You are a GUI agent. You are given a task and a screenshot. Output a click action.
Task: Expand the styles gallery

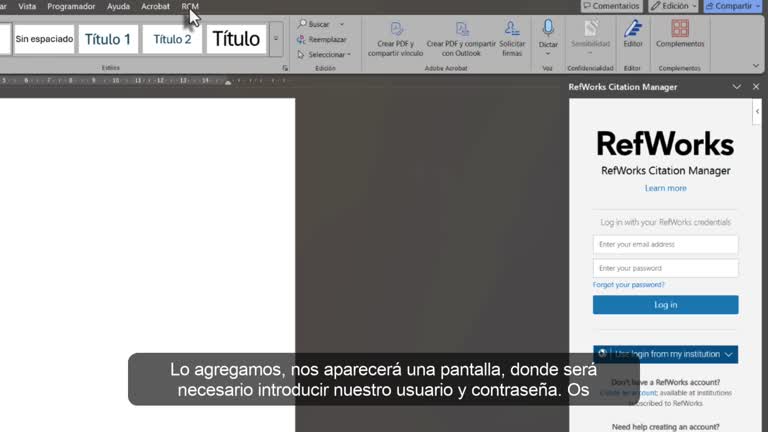point(276,39)
